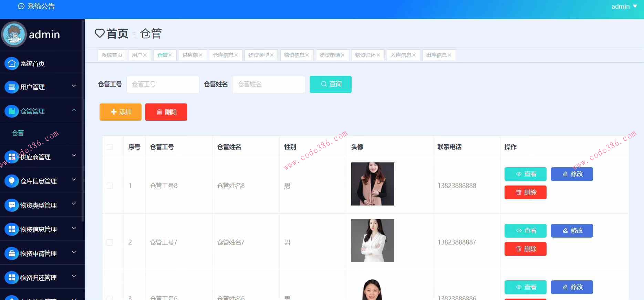Click the 物资申请管理 briefcase icon
This screenshot has height=300, width=644.
coord(12,253)
